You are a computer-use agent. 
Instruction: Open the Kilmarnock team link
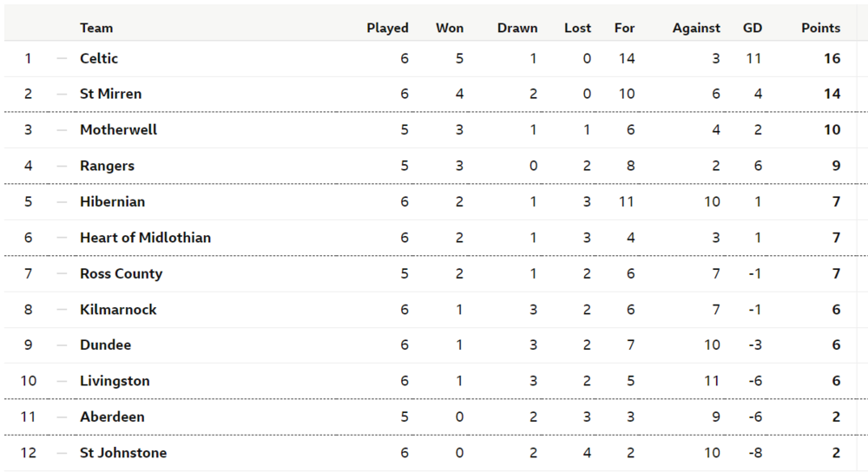pos(118,310)
